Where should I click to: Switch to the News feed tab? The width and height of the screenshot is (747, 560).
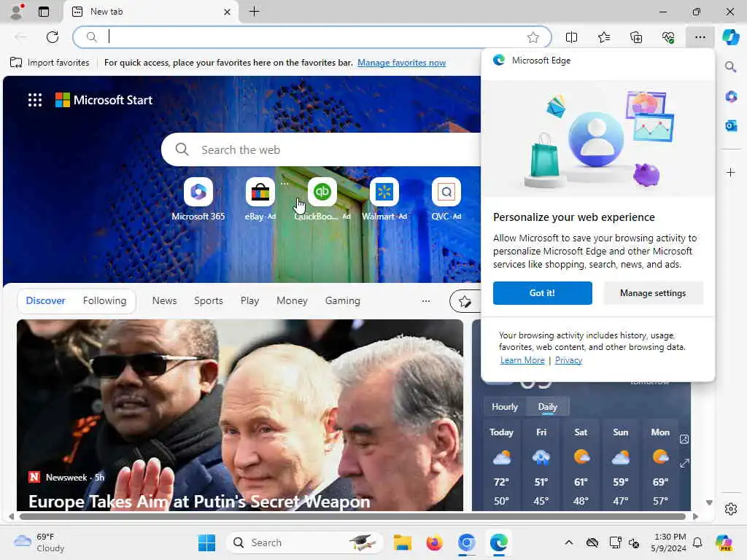164,300
